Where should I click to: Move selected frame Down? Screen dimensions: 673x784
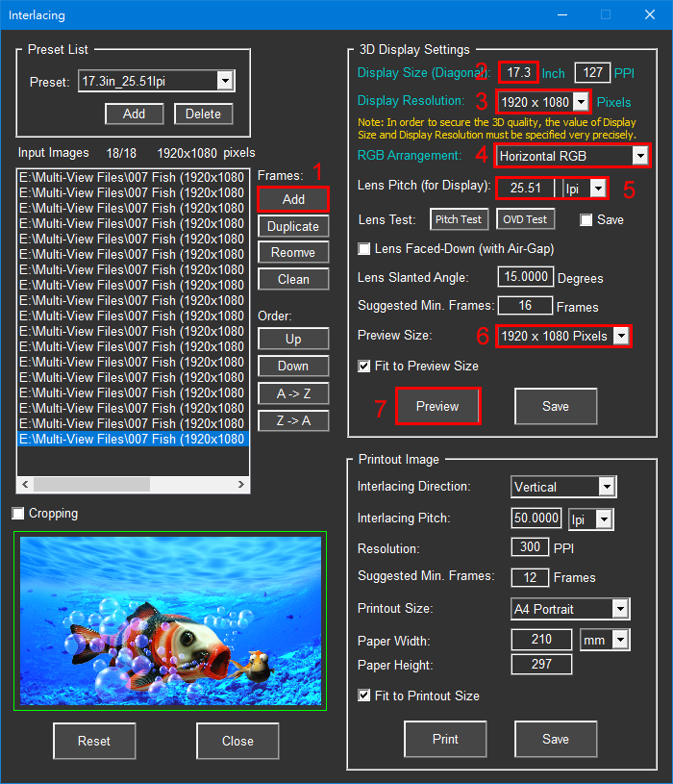pos(293,366)
